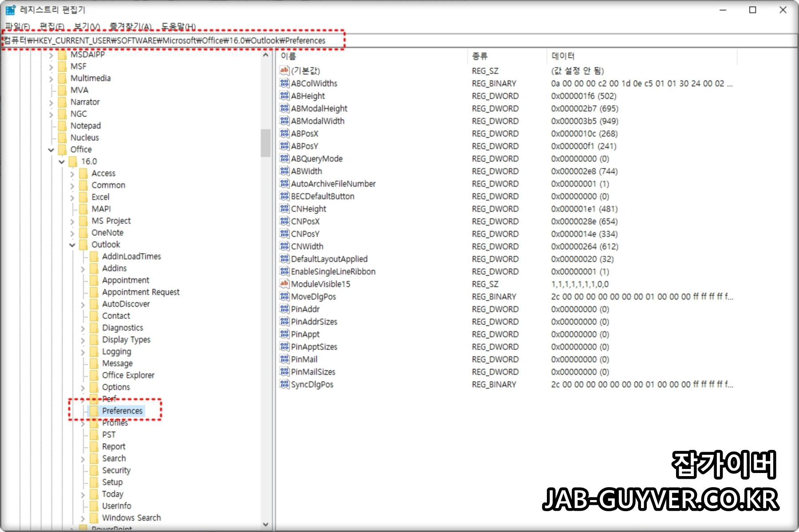The height and width of the screenshot is (532, 799).
Task: Select the CNPosY value name
Action: (x=305, y=234)
